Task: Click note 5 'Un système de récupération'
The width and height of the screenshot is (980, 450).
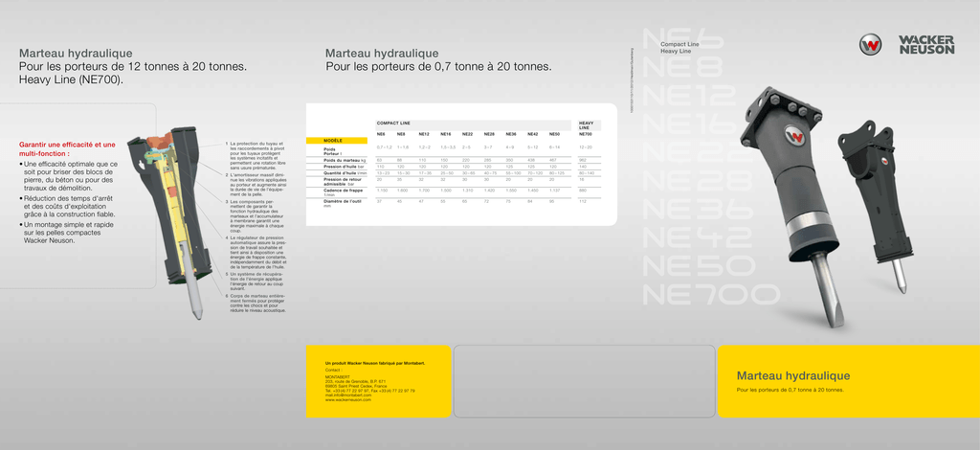Action: point(256,281)
